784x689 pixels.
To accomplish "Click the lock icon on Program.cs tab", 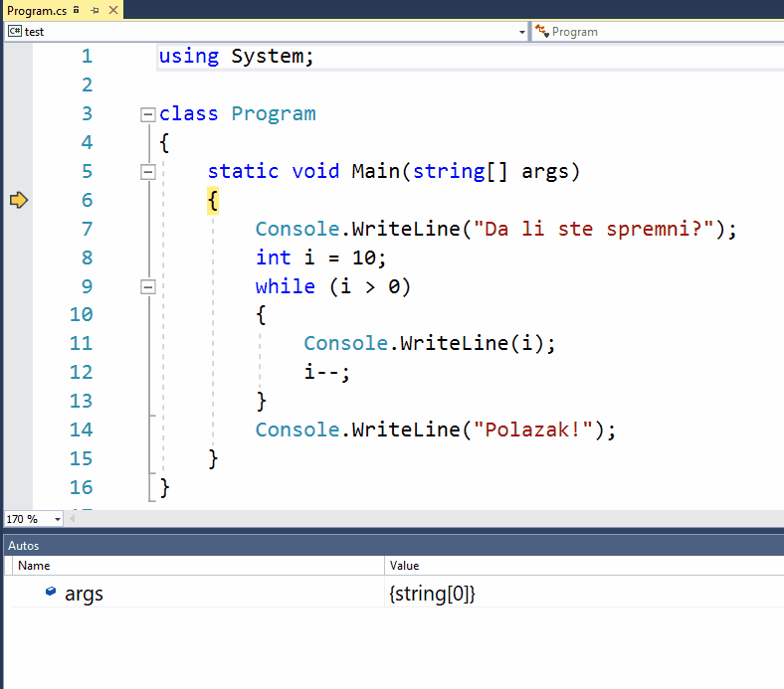I will click(78, 10).
